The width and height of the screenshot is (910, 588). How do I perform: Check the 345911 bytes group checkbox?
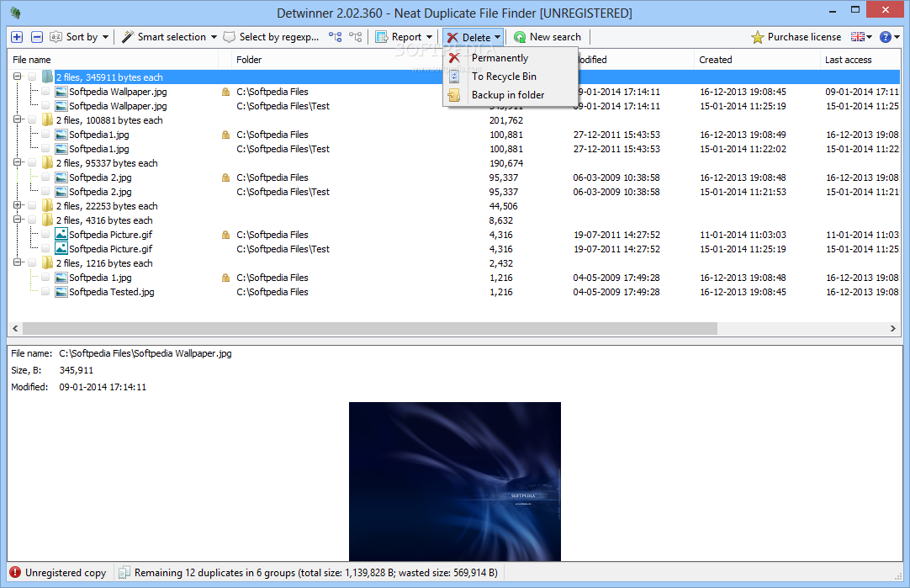click(32, 77)
